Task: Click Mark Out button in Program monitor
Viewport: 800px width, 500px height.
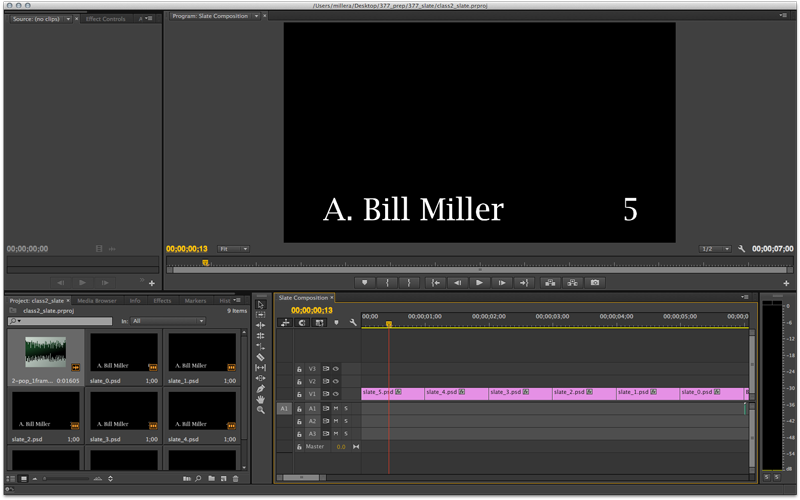Action: click(x=409, y=283)
